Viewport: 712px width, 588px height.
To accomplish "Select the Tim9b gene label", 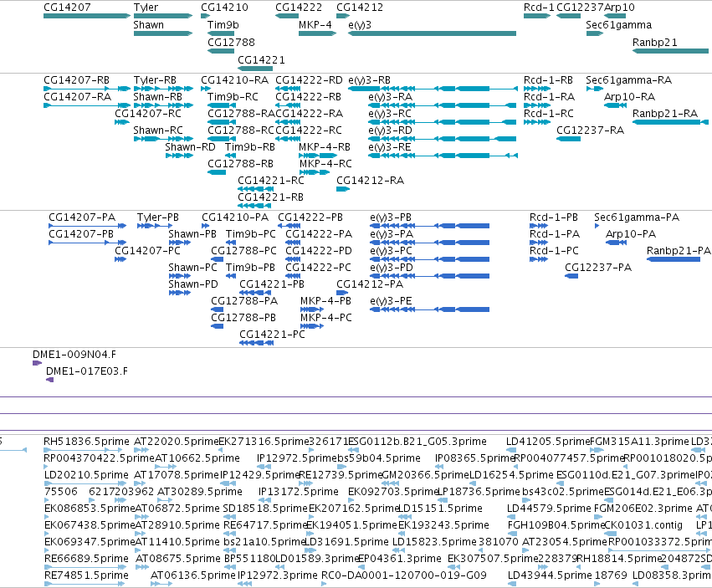I will [x=223, y=25].
